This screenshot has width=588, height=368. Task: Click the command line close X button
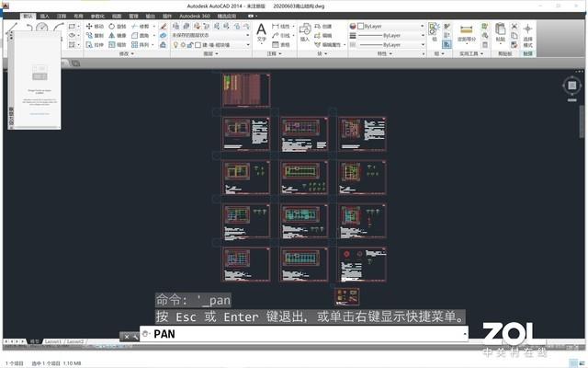(127, 337)
